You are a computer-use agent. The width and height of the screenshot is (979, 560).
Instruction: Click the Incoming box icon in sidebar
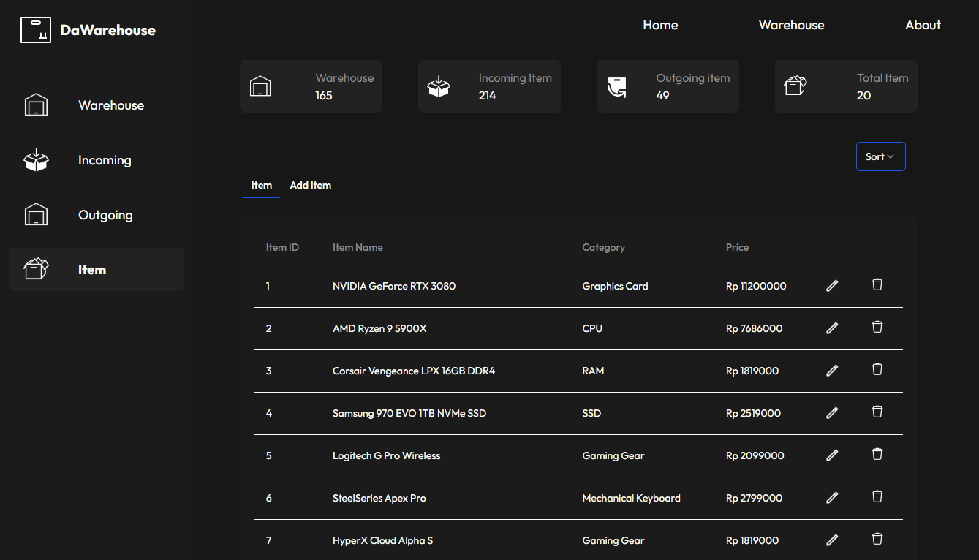36,160
